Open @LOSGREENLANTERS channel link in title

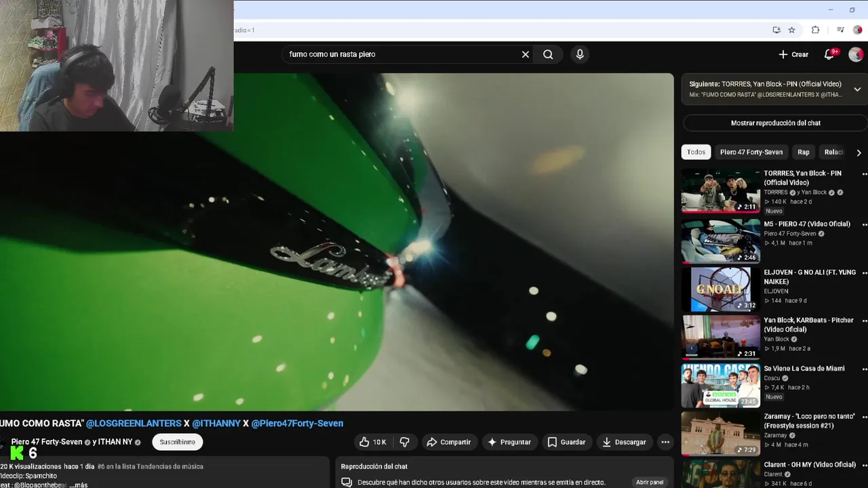[x=134, y=423]
